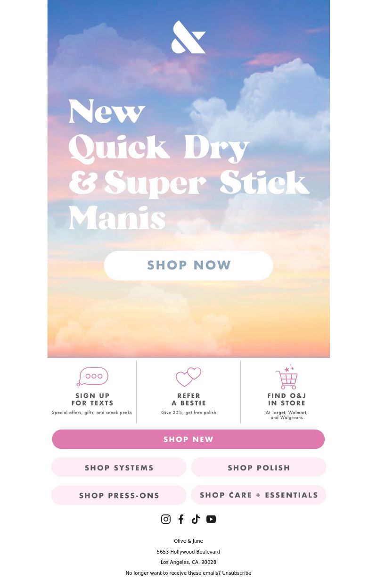Click the Unsubscribe link
Image resolution: width=377 pixels, height=588 pixels.
tap(237, 573)
